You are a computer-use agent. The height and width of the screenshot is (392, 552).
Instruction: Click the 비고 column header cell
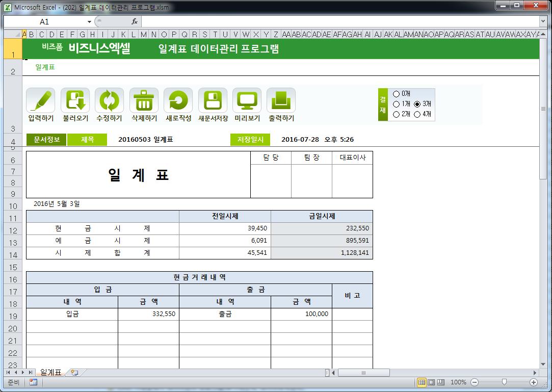[352, 296]
